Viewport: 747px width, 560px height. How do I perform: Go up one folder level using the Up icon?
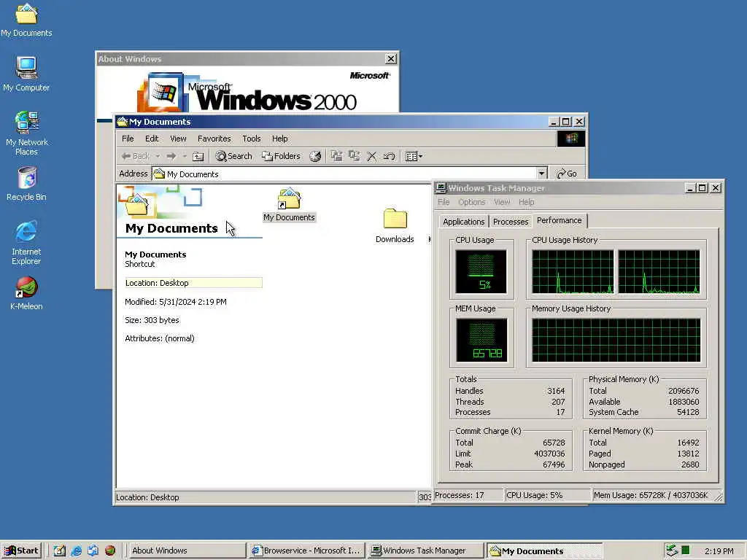tap(198, 156)
